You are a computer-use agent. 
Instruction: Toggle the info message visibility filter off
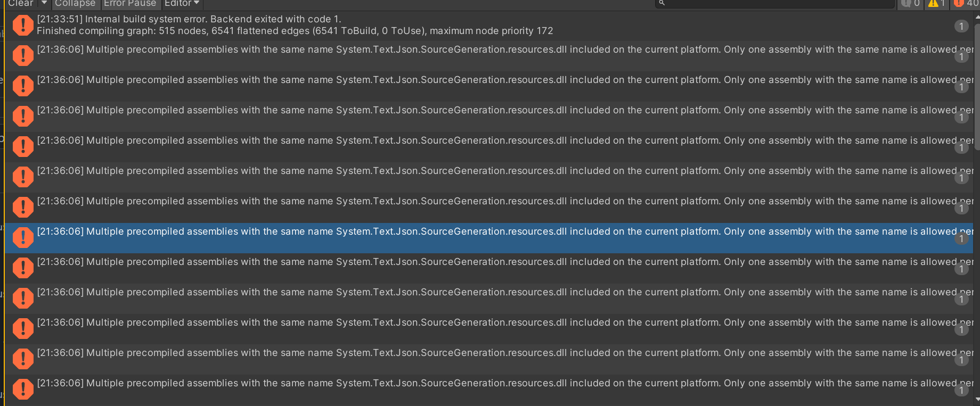click(x=907, y=4)
